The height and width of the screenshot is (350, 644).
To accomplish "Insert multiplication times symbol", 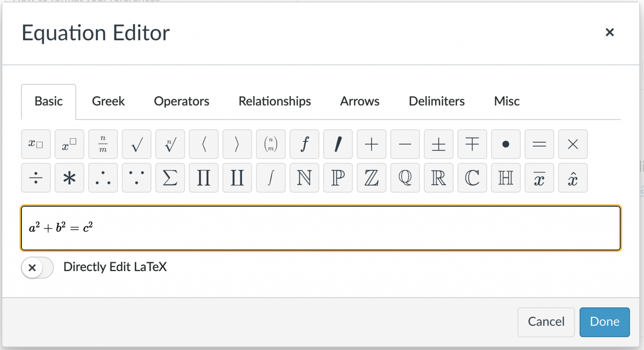I will tap(573, 144).
